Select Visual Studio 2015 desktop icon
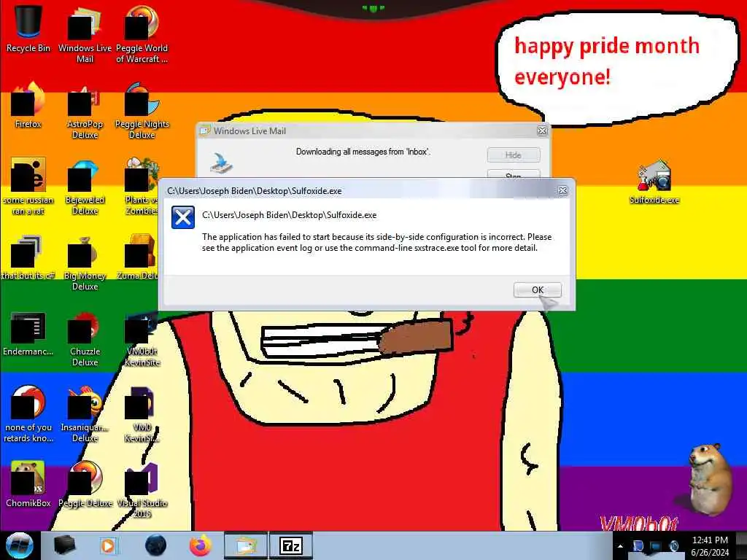The image size is (747, 560). [142, 489]
